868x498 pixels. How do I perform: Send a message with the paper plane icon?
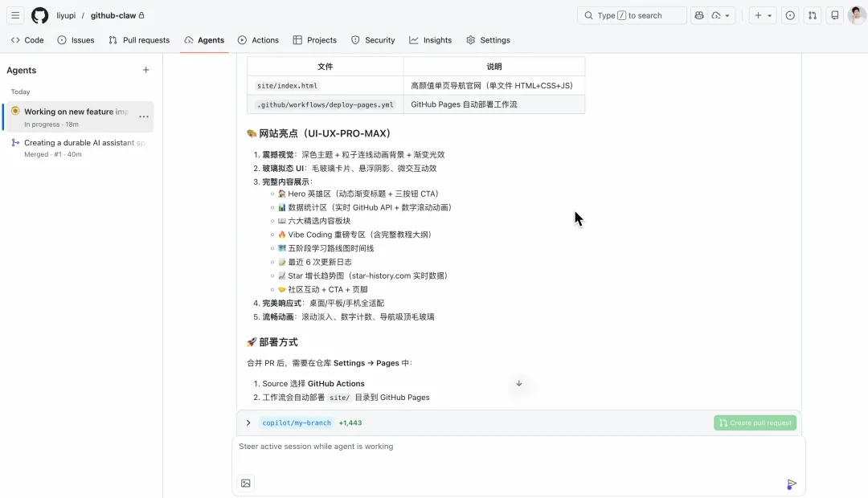[790, 484]
